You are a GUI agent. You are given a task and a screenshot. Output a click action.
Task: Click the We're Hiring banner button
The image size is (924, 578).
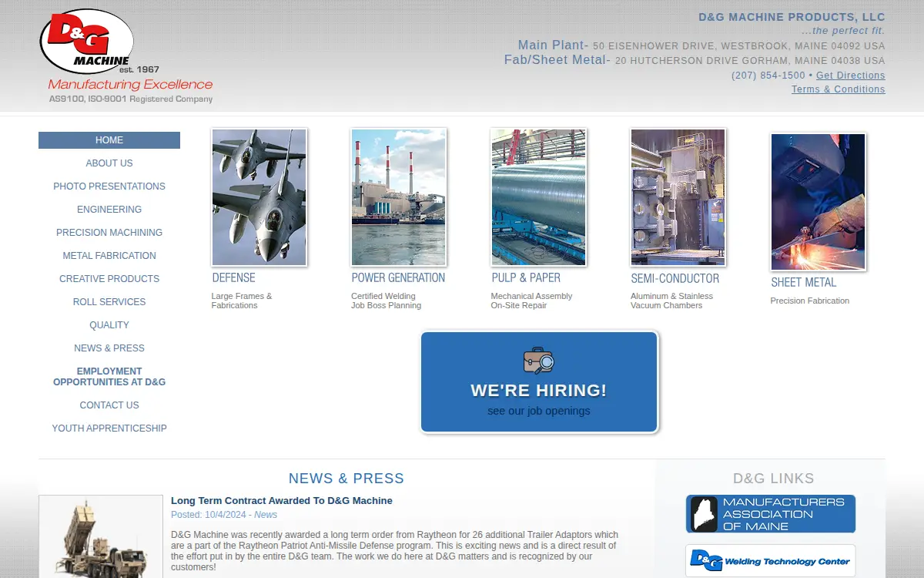point(539,382)
